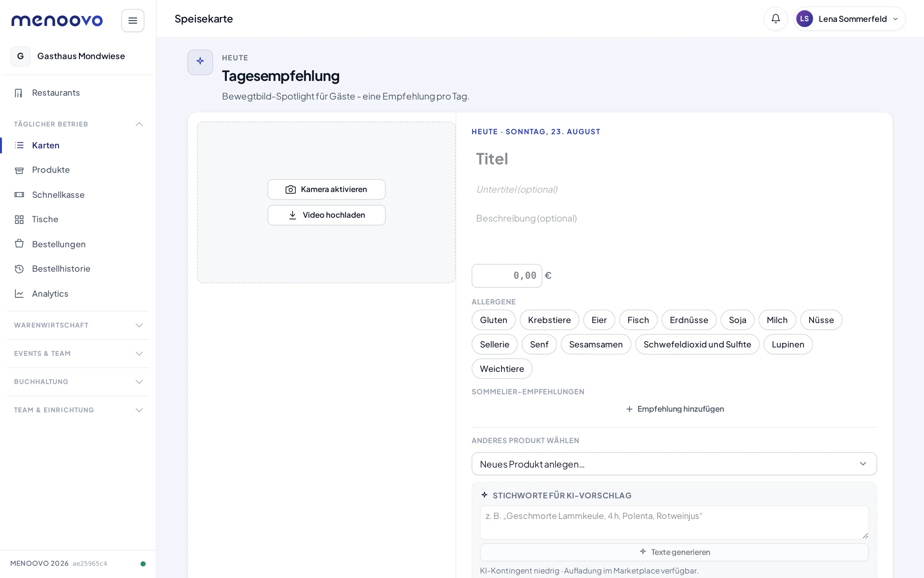Click the Analytics chart icon
This screenshot has width=924, height=578.
(x=19, y=293)
